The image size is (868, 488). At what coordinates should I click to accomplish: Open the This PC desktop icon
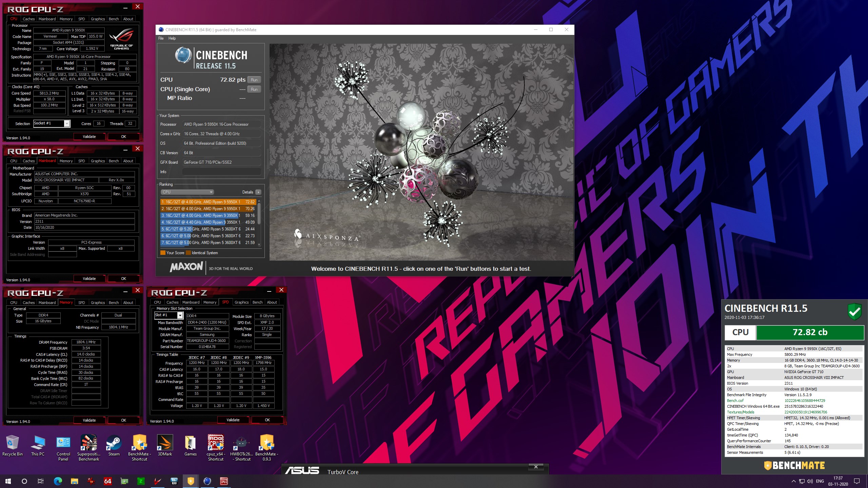click(38, 446)
